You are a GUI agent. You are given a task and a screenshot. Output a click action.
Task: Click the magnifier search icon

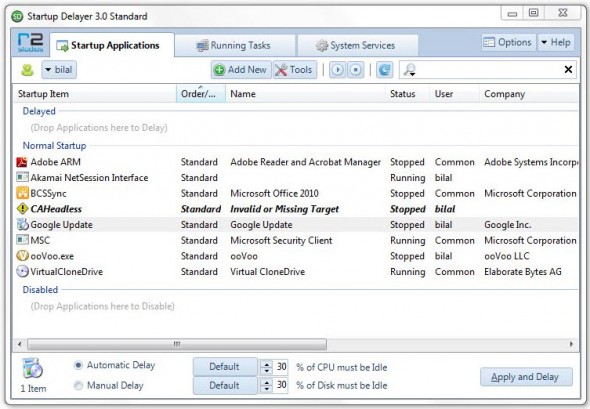(409, 70)
